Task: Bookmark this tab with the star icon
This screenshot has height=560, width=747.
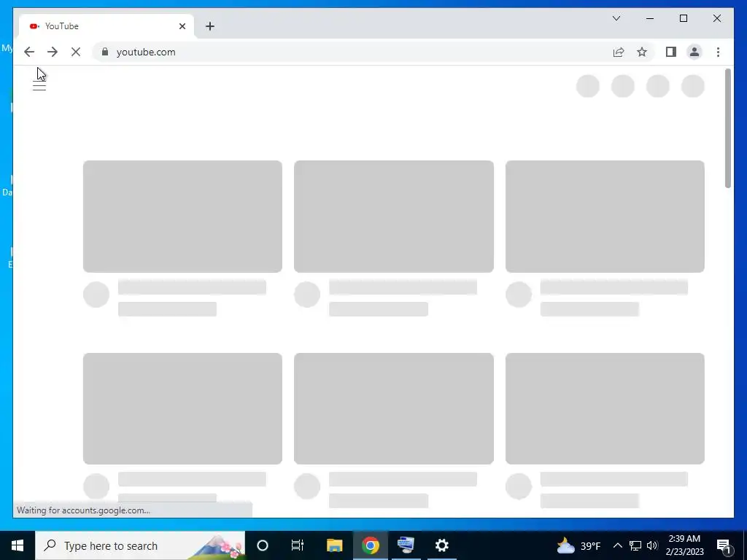Action: click(642, 52)
